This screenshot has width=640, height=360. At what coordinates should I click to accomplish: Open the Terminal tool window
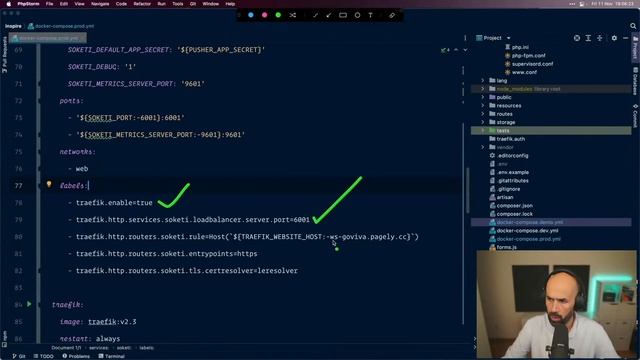(111, 356)
